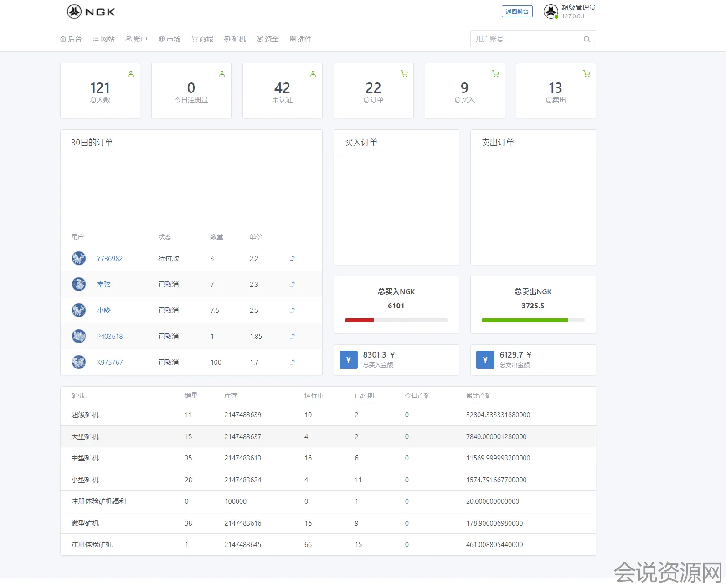Viewport: 726px width, 588px height.
Task: Open user profile link P403618
Action: (110, 337)
